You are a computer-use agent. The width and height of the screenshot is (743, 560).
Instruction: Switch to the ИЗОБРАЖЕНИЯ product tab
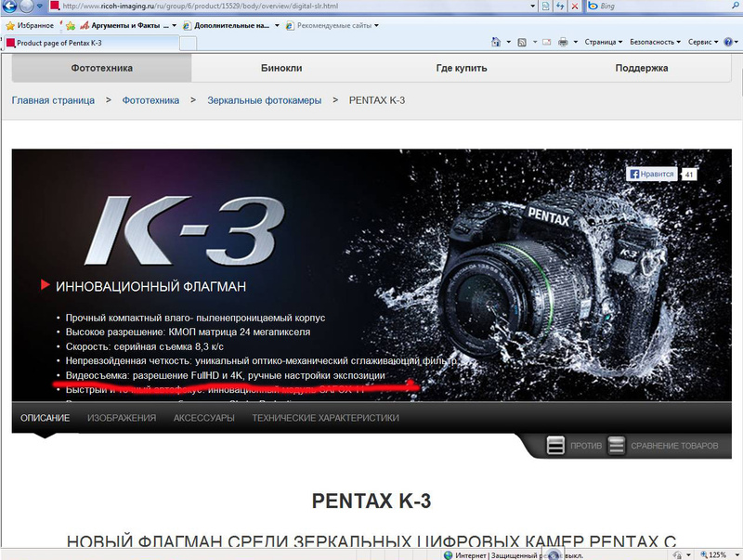tap(122, 418)
